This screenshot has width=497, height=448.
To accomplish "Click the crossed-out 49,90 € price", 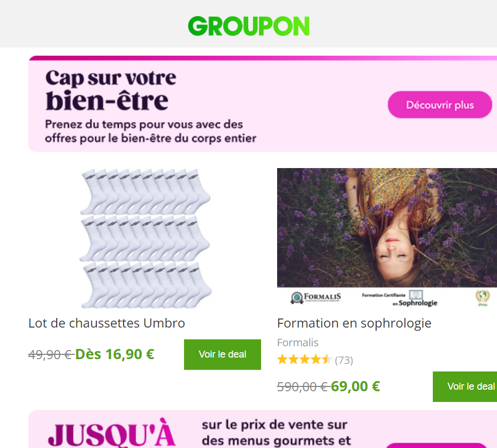I will pyautogui.click(x=51, y=354).
